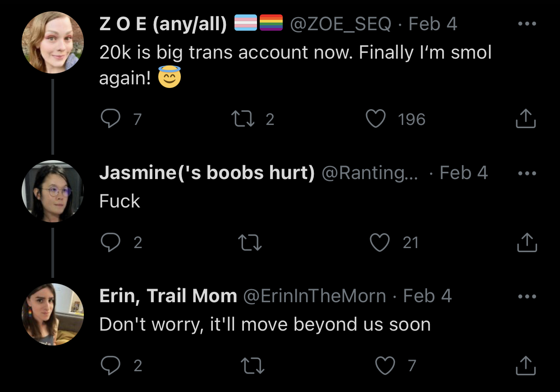Screen dimensions: 560x392
Task: Open Erin, Trail Mom's avatar
Action: (53, 314)
